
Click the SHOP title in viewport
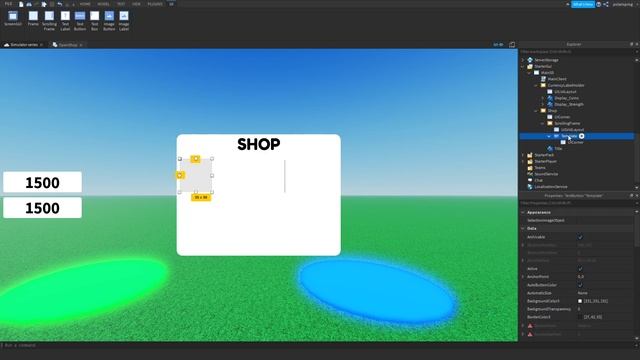point(259,144)
